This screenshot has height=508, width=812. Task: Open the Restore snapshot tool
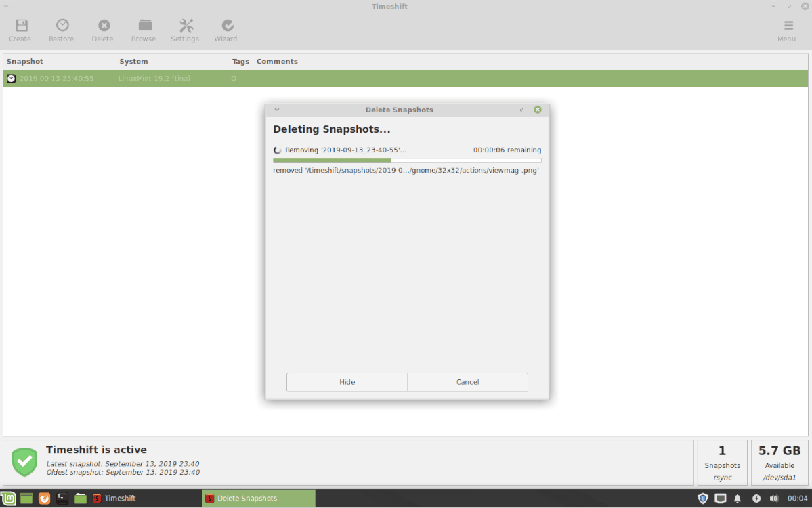click(x=62, y=30)
